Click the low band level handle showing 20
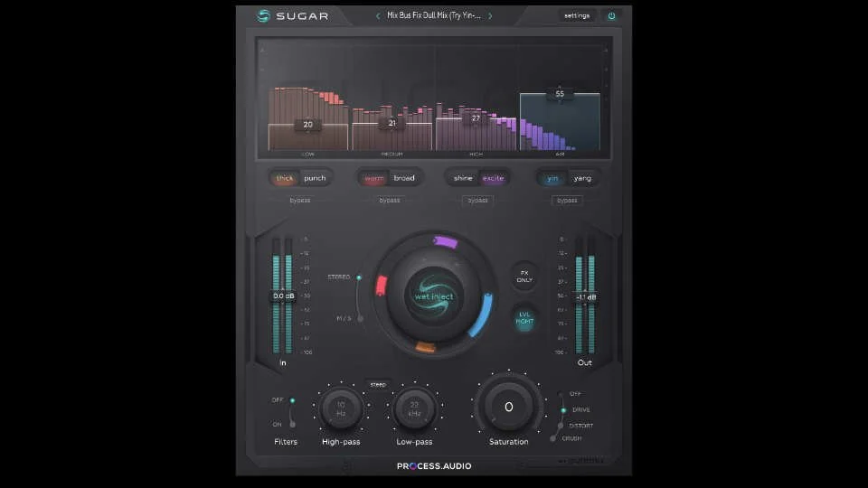Viewport: 868px width, 488px height. (307, 125)
